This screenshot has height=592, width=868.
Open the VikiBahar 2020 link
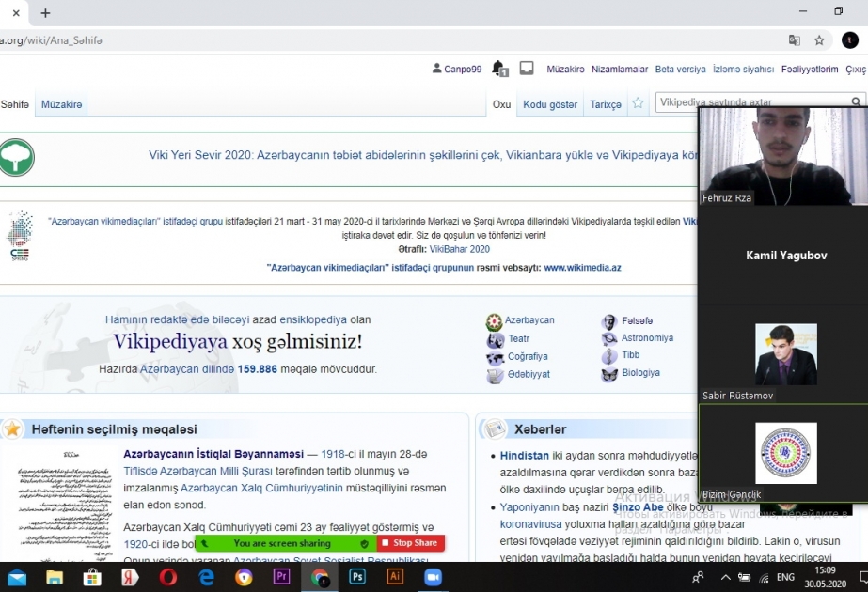pyautogui.click(x=460, y=249)
